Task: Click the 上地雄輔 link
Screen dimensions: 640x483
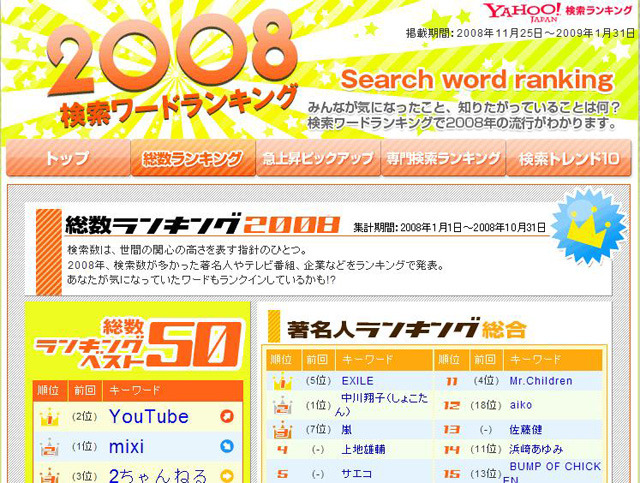Action: (363, 450)
